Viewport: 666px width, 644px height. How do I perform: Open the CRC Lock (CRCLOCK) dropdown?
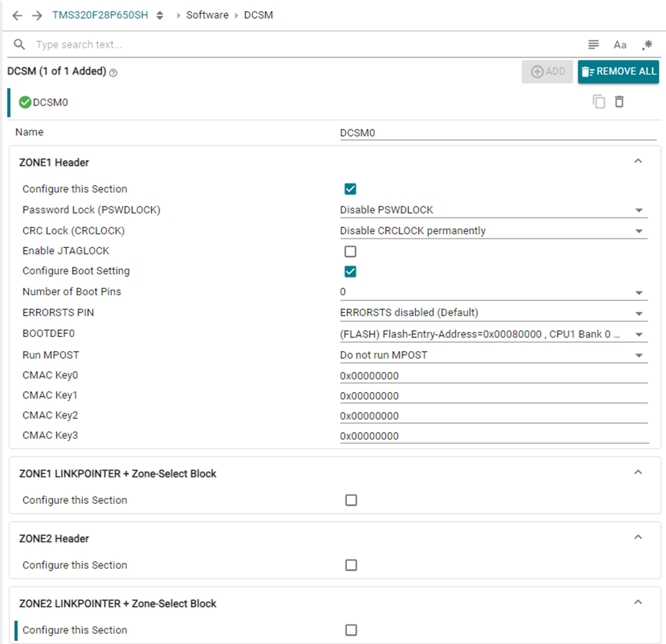tap(493, 231)
